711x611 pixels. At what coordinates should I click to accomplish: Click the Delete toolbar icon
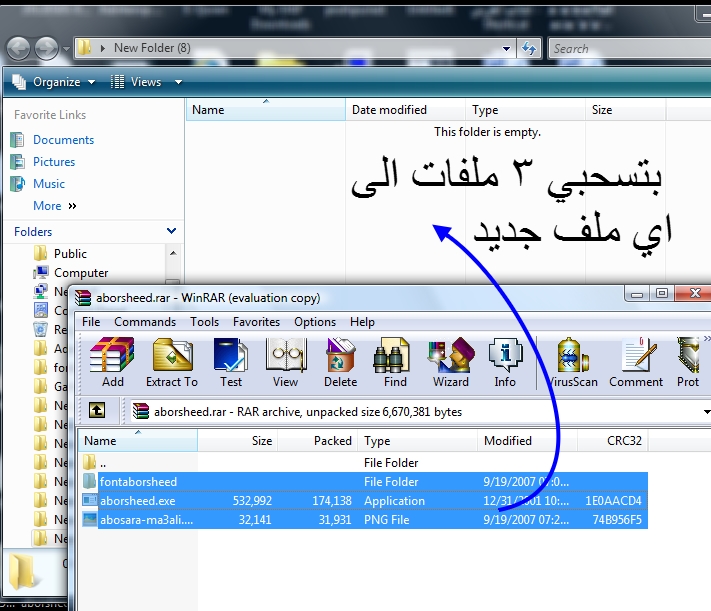[340, 362]
